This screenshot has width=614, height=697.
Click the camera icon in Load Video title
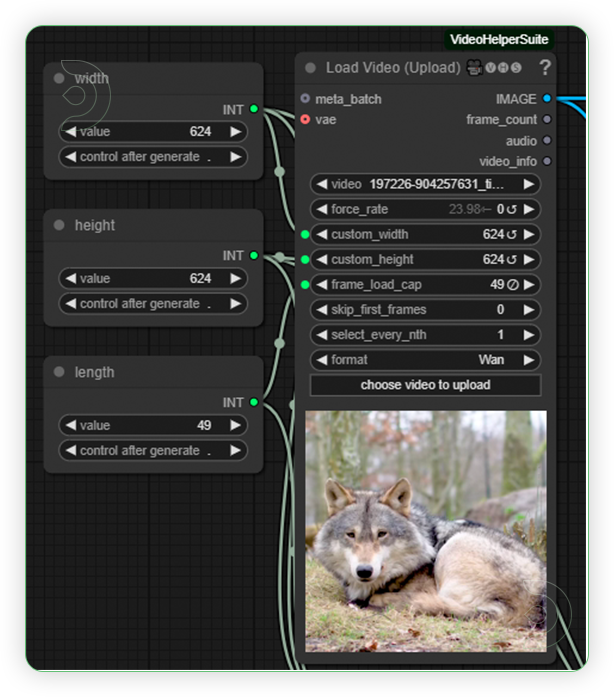click(474, 68)
